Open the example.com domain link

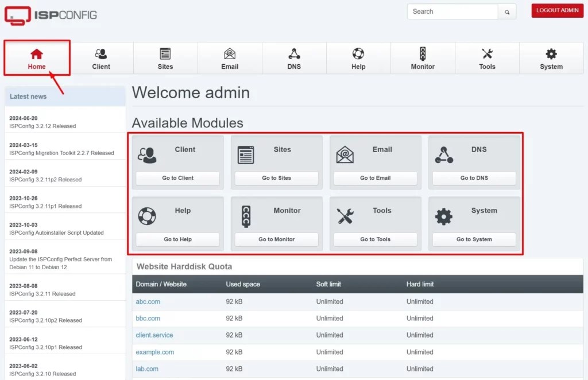[x=155, y=352]
